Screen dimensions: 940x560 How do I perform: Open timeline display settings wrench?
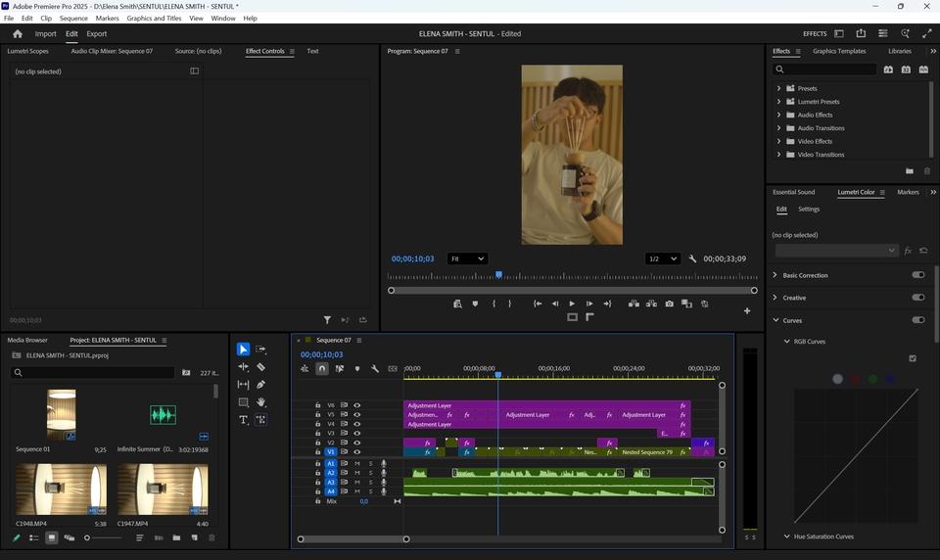pyautogui.click(x=375, y=369)
